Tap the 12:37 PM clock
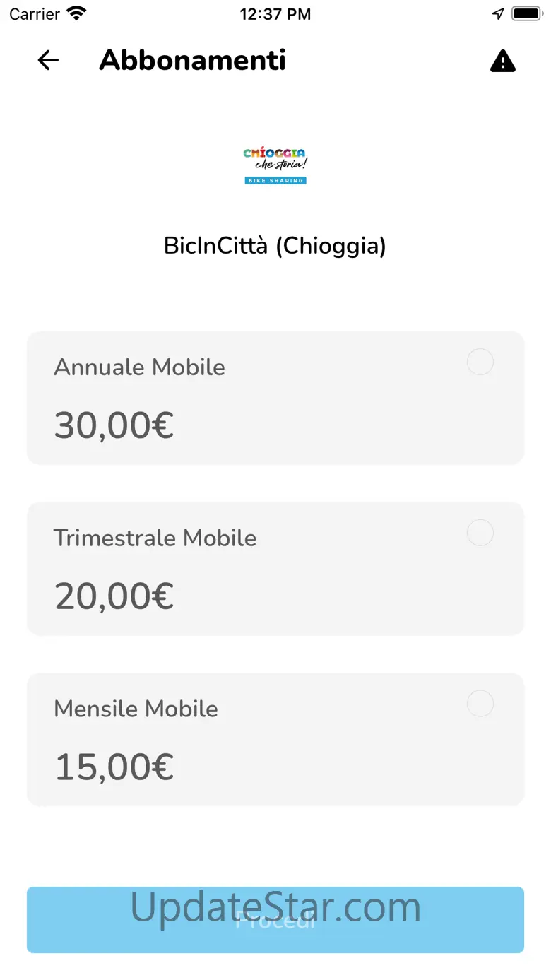 coord(275,14)
